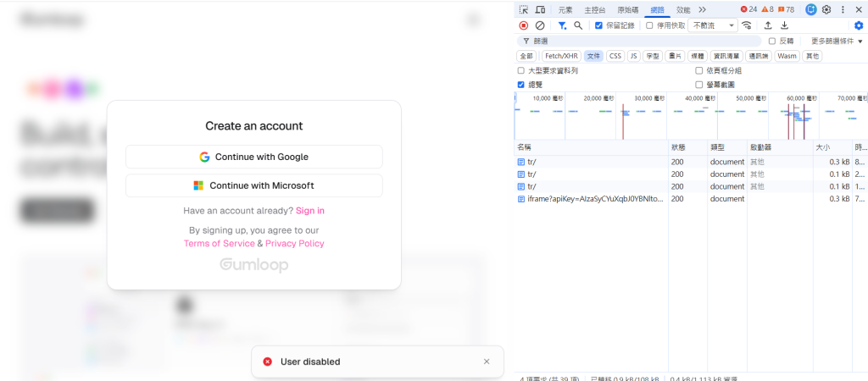Open the 不節流 throttling dropdown

(712, 25)
